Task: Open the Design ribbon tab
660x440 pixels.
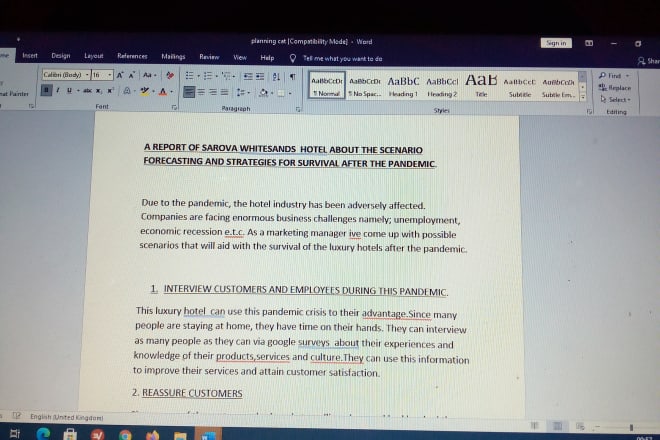Action: coord(61,56)
